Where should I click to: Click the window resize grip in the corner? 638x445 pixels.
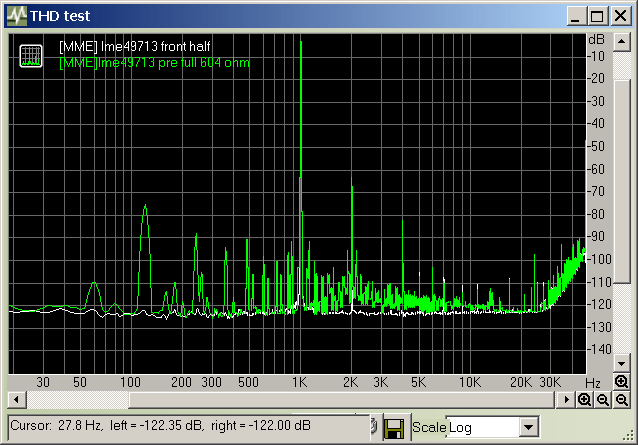point(630,436)
